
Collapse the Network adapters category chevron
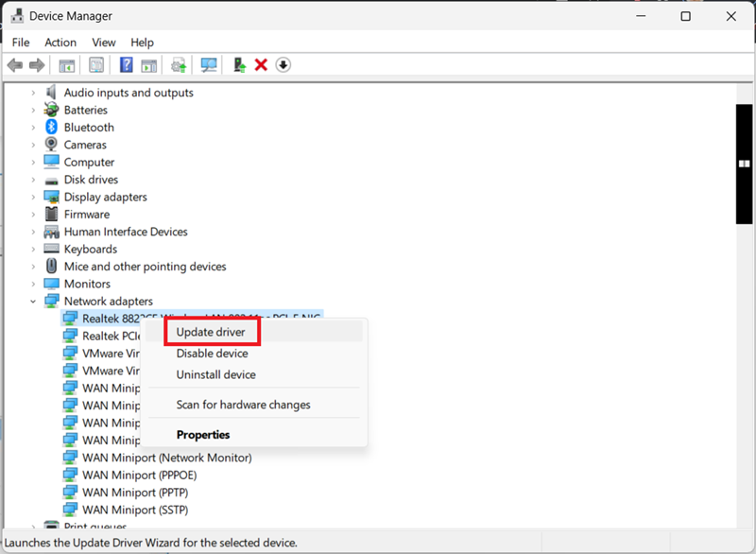pyautogui.click(x=33, y=301)
